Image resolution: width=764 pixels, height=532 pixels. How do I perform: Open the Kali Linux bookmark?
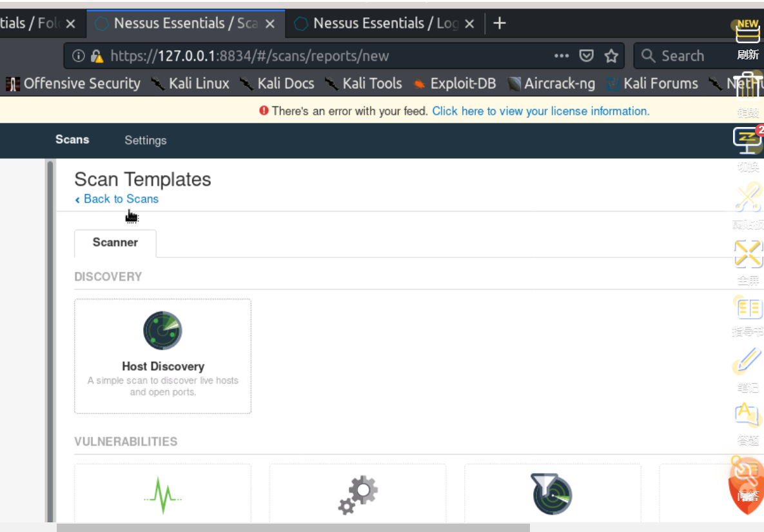click(x=190, y=84)
